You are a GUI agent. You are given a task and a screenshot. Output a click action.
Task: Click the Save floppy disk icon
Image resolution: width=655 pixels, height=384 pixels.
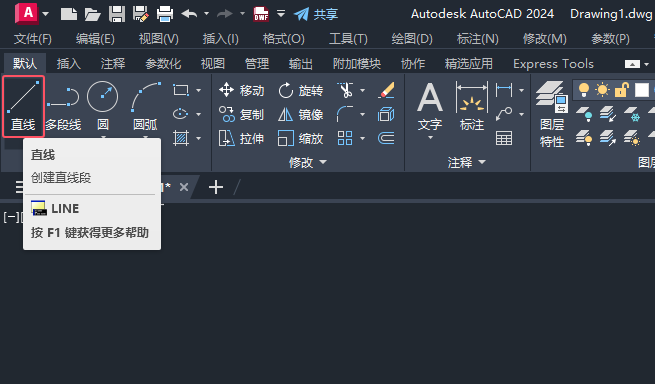[x=117, y=14]
